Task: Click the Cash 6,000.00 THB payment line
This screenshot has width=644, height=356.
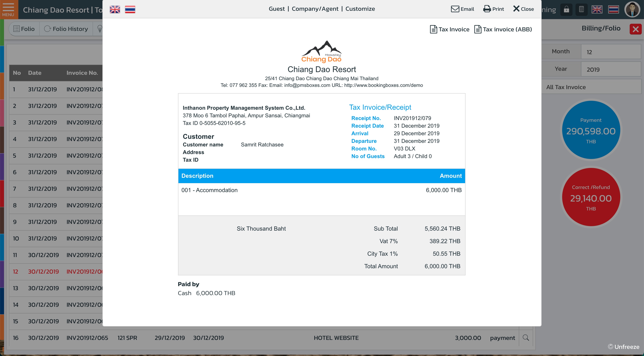Action: (206, 293)
